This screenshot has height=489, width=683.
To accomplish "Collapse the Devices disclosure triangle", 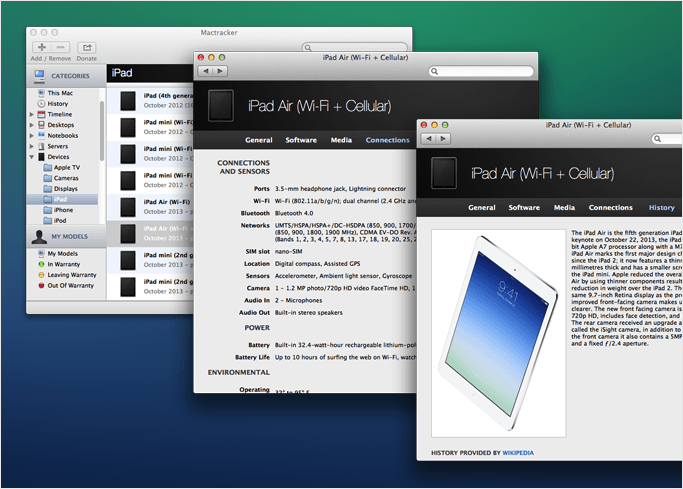I will [31, 157].
